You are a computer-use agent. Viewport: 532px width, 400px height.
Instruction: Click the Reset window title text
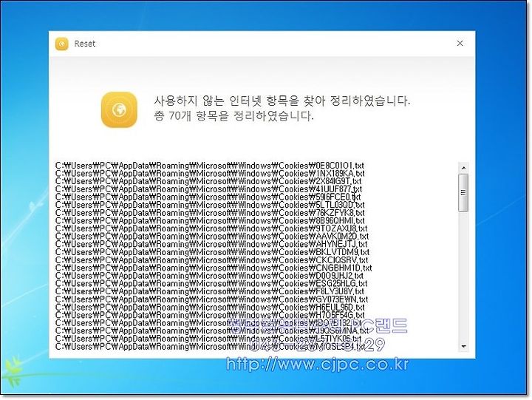[x=85, y=44]
